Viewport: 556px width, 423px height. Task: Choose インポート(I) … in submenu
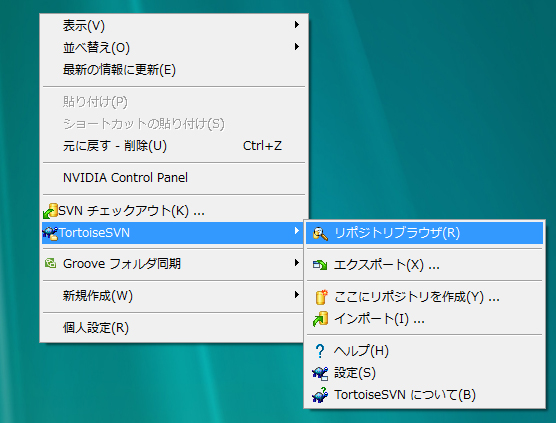pos(424,319)
